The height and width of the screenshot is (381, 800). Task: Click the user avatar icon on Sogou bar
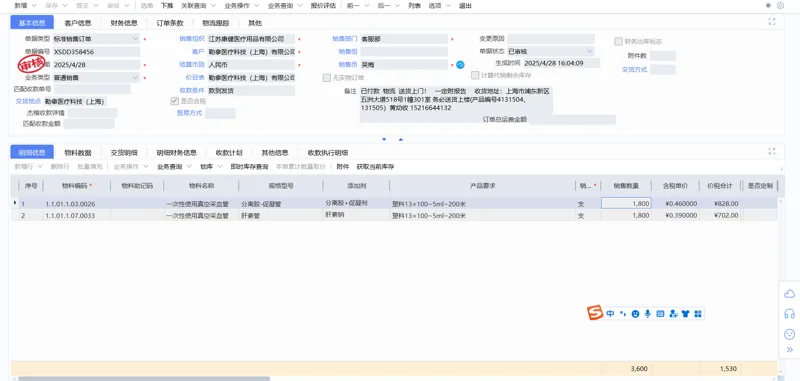click(673, 314)
